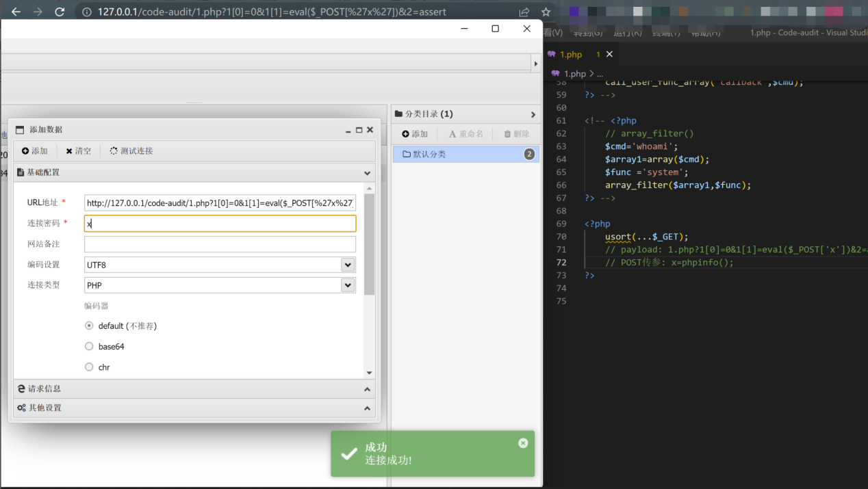The image size is (868, 489).
Task: Click the browser address bar URL
Action: tap(272, 12)
